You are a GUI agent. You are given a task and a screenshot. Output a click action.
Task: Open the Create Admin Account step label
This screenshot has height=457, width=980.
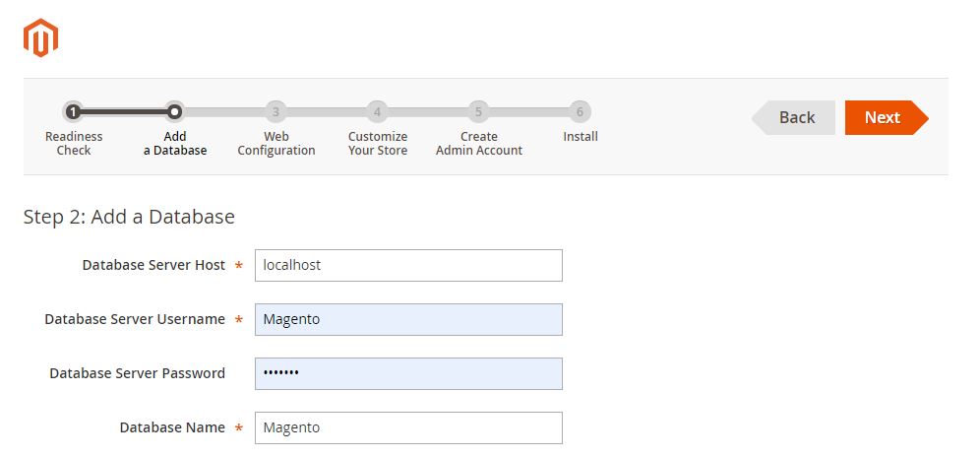(479, 144)
